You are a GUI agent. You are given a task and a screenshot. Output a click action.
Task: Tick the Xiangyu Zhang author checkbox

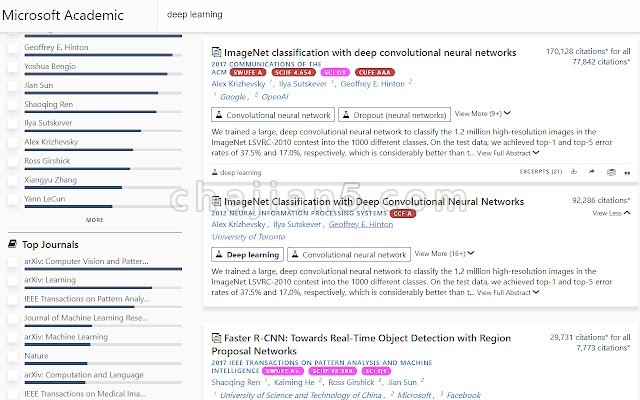tap(13, 180)
